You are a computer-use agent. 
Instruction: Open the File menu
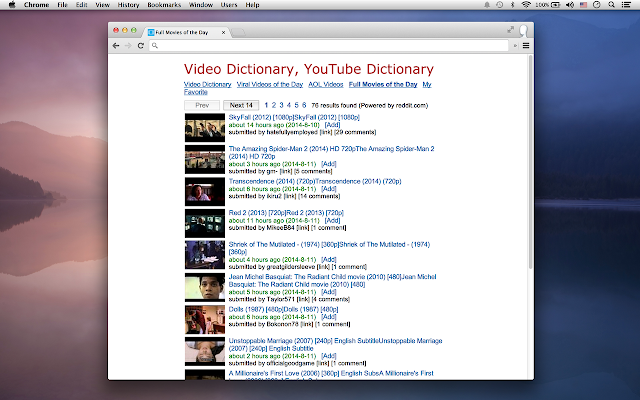pos(62,5)
